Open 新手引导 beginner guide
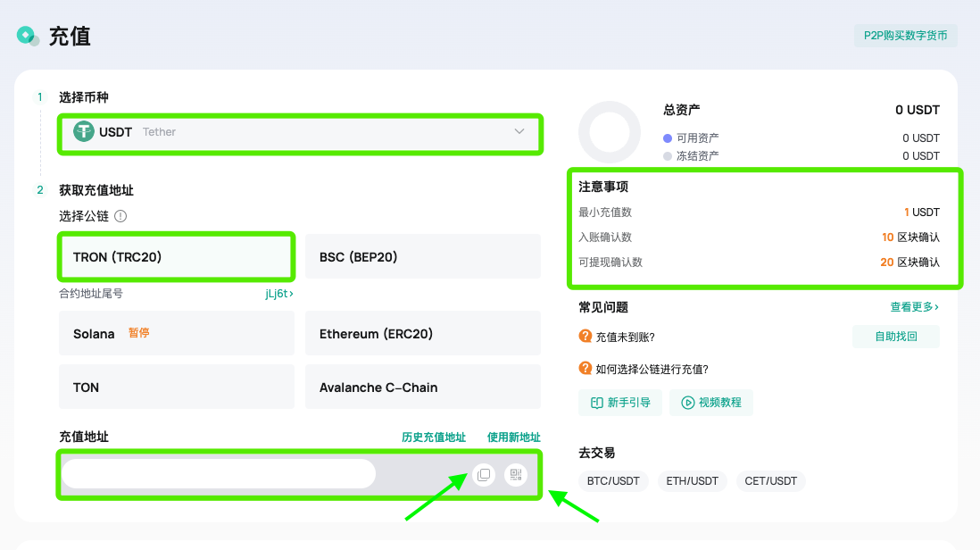Viewport: 980px width, 550px height. pyautogui.click(x=620, y=403)
